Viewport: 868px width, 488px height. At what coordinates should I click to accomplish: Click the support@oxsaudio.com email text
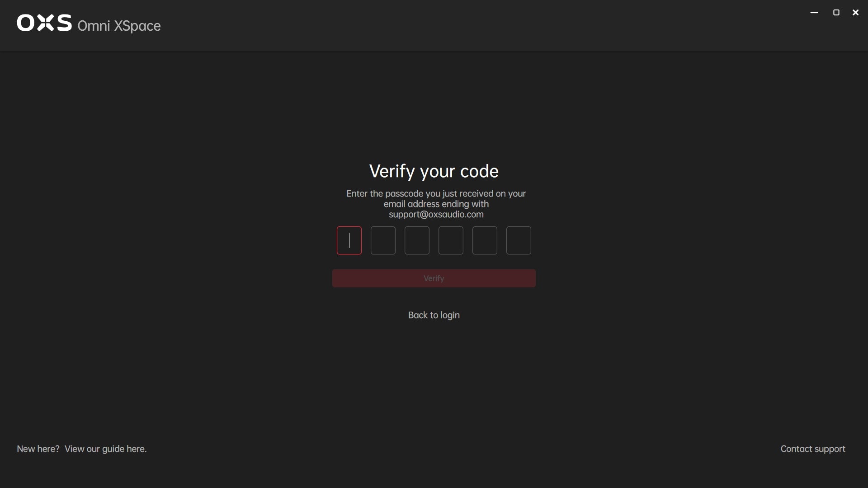(x=436, y=215)
